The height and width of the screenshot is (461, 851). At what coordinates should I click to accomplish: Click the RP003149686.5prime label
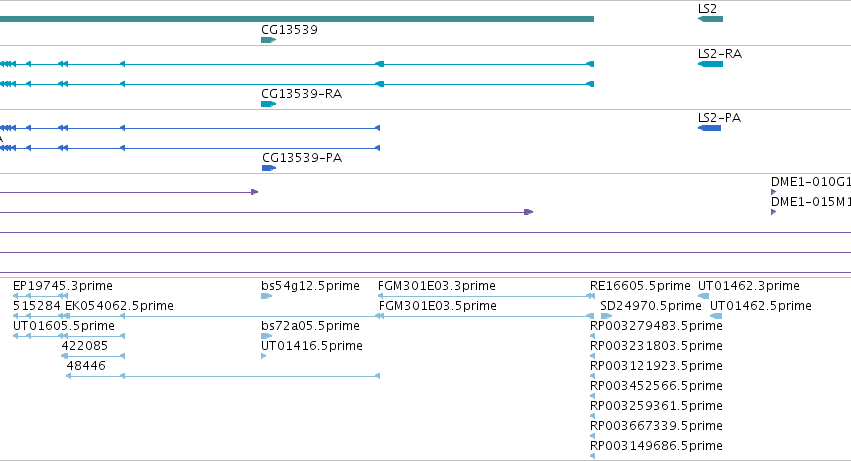pos(656,446)
